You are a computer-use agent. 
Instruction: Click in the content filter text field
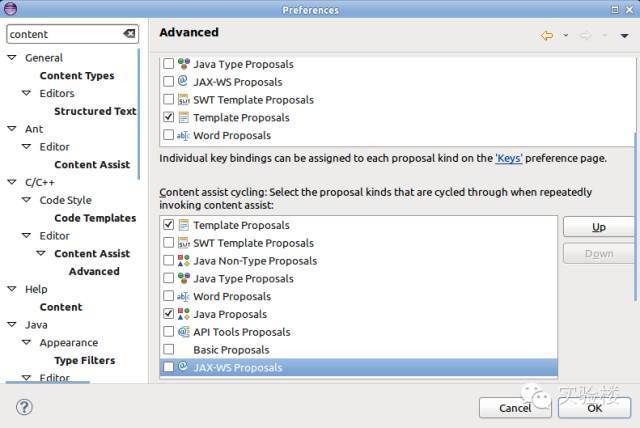pos(65,34)
